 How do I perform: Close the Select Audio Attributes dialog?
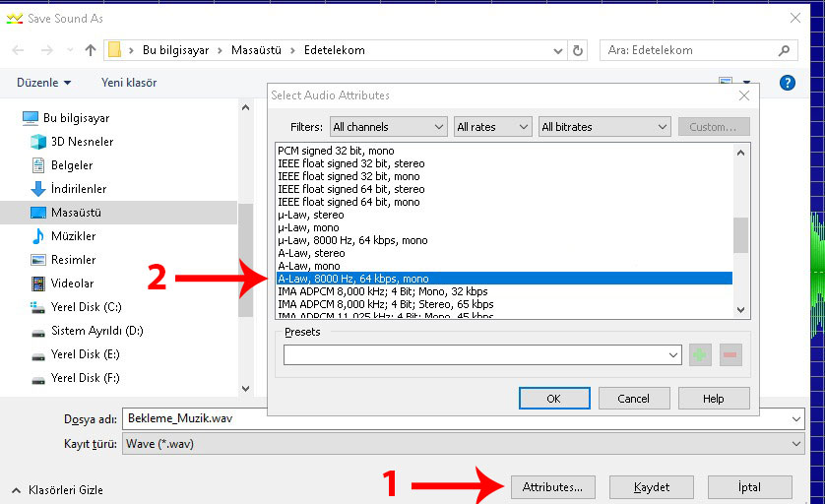tap(744, 95)
